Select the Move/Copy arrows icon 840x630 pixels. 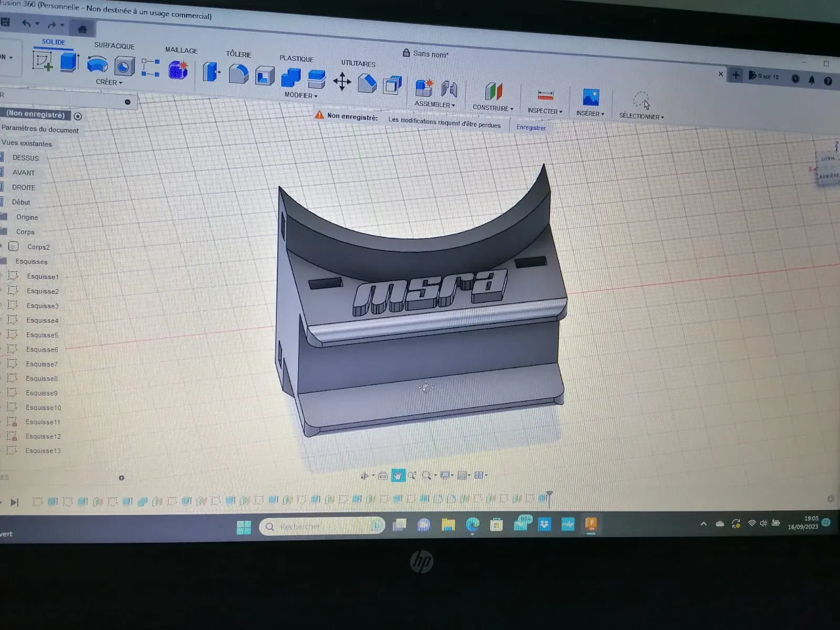[x=342, y=81]
